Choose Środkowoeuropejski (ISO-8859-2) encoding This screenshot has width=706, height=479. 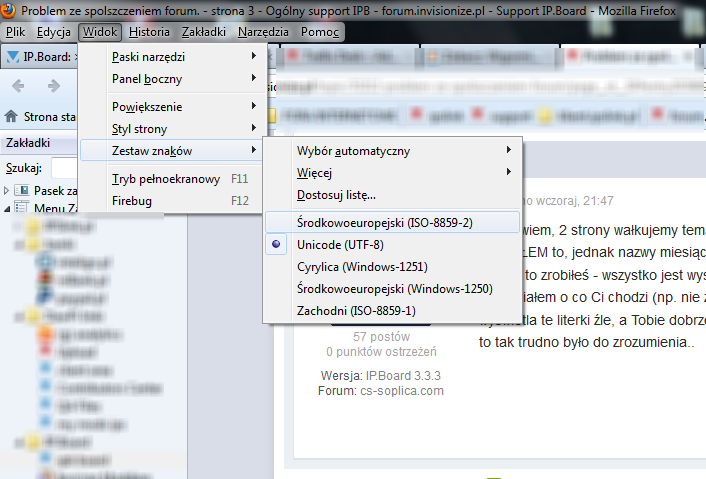click(392, 222)
